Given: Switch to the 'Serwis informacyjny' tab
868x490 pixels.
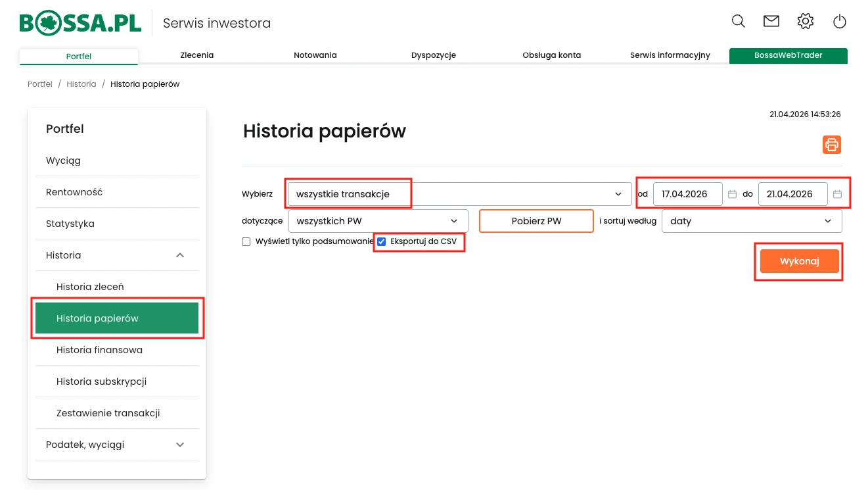Looking at the screenshot, I should click(670, 55).
